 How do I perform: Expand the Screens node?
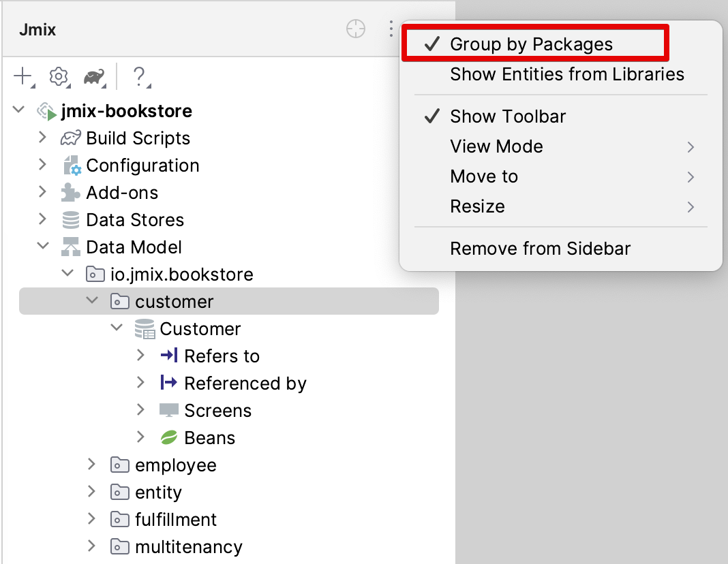tap(140, 409)
